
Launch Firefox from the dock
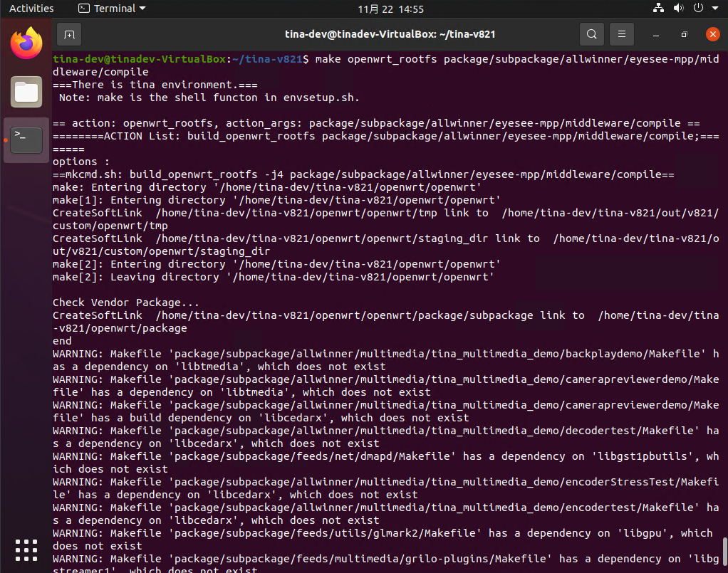(x=26, y=44)
